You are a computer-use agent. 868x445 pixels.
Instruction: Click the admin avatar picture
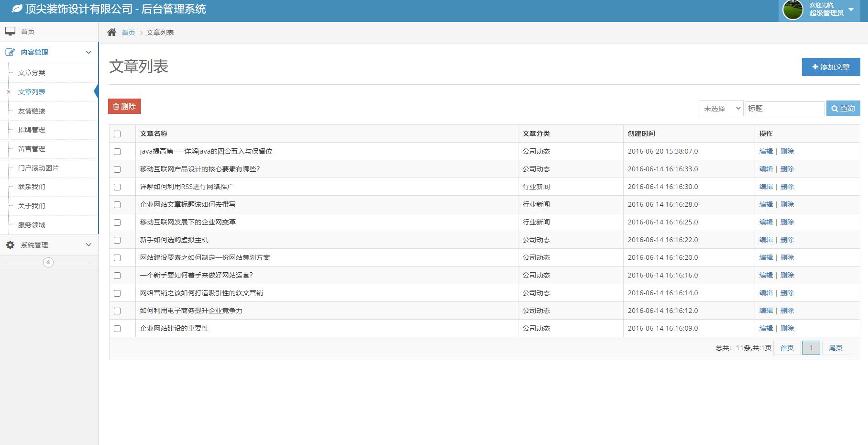pyautogui.click(x=792, y=10)
